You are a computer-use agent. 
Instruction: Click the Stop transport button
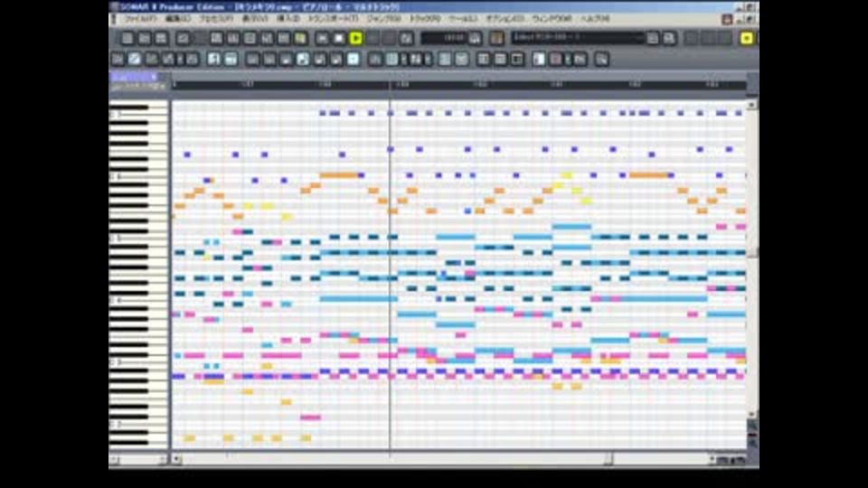tap(339, 38)
